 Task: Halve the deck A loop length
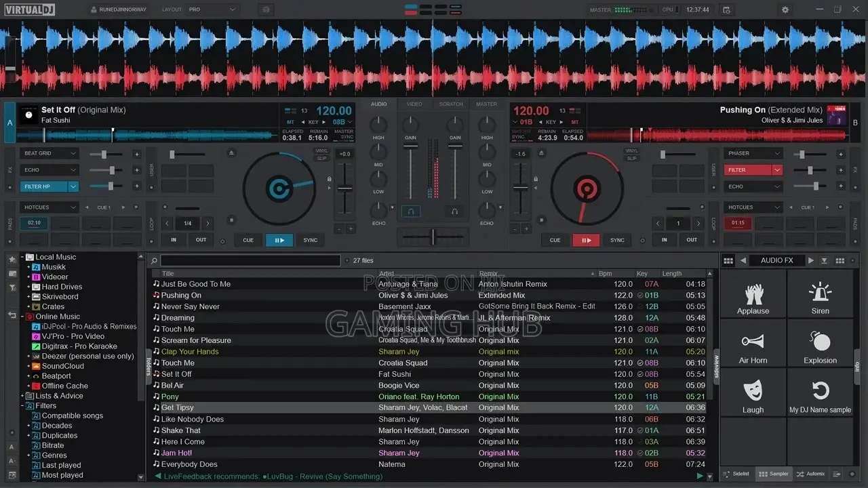pos(167,223)
